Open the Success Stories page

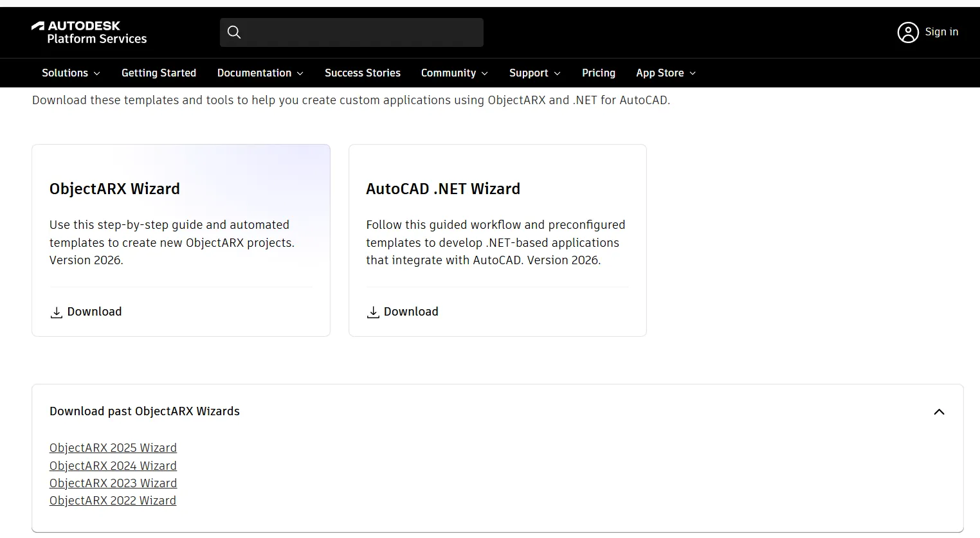(363, 73)
